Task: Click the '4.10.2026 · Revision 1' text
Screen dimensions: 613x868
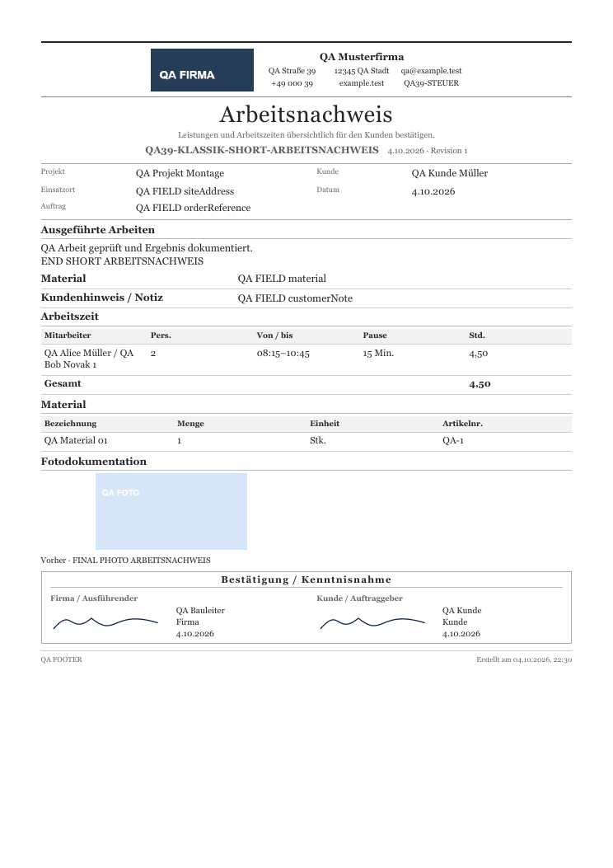Action: pos(427,151)
